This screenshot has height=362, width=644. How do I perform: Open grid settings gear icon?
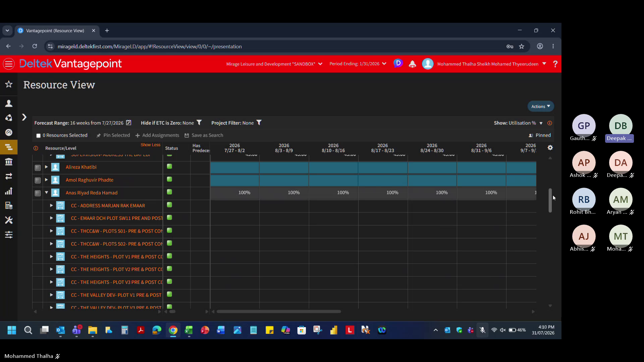(x=550, y=147)
